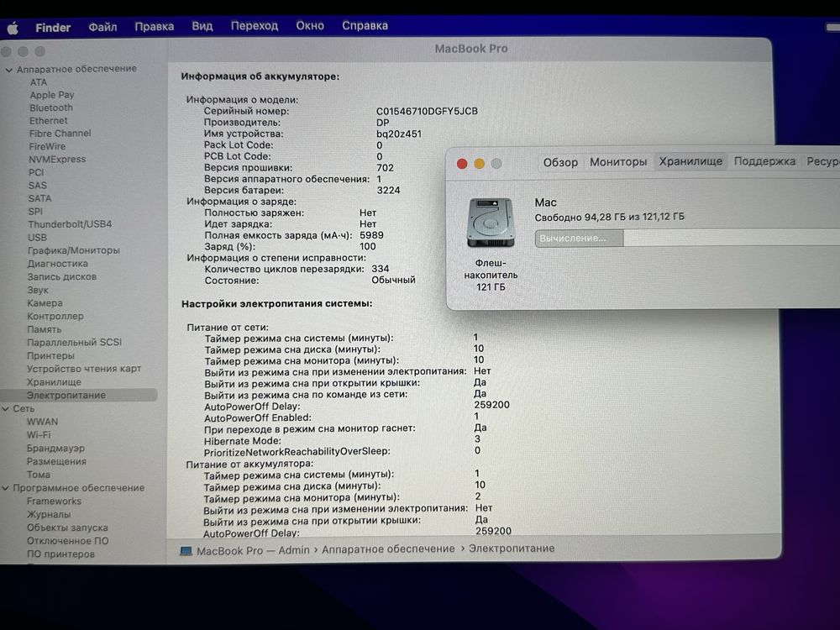Select Диагностика in the sidebar
840x630 pixels.
click(x=58, y=264)
